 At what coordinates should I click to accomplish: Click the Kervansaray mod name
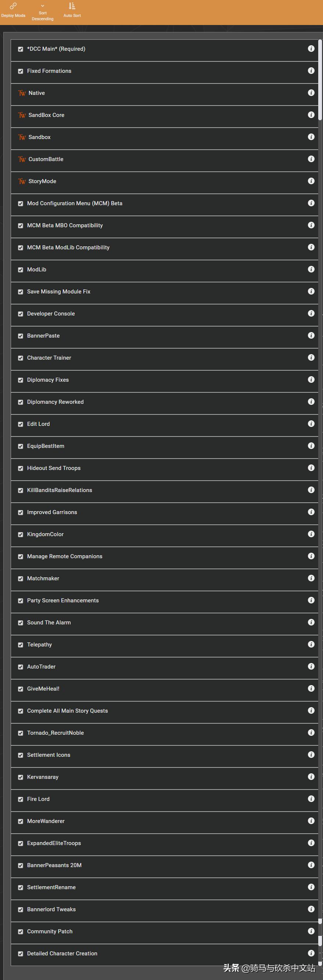[x=43, y=777]
